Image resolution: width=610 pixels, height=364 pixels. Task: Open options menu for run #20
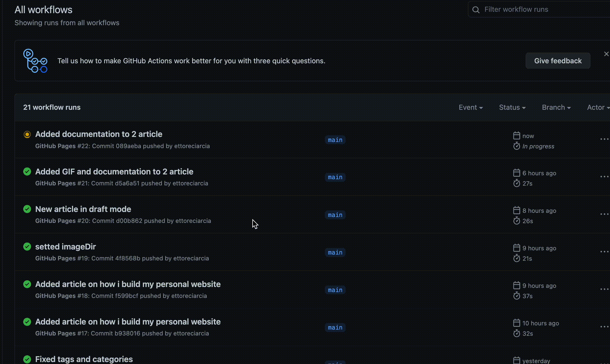[x=604, y=214]
